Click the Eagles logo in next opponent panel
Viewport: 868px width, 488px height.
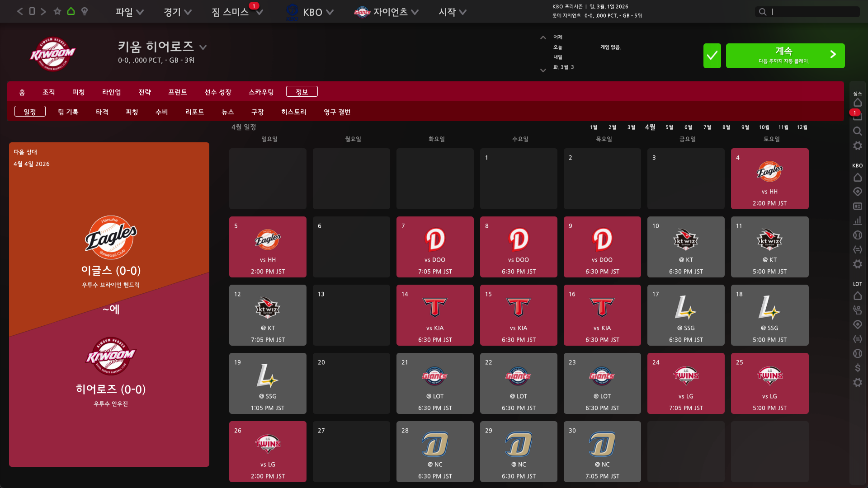pyautogui.click(x=111, y=237)
